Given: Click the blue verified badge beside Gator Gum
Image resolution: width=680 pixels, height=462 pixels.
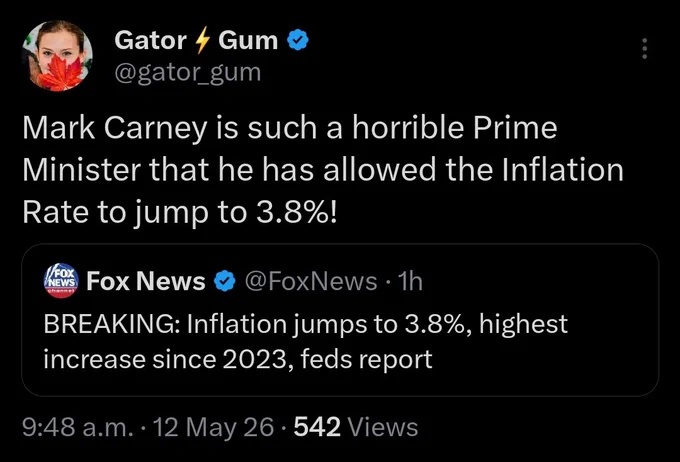Looking at the screenshot, I should pyautogui.click(x=298, y=40).
